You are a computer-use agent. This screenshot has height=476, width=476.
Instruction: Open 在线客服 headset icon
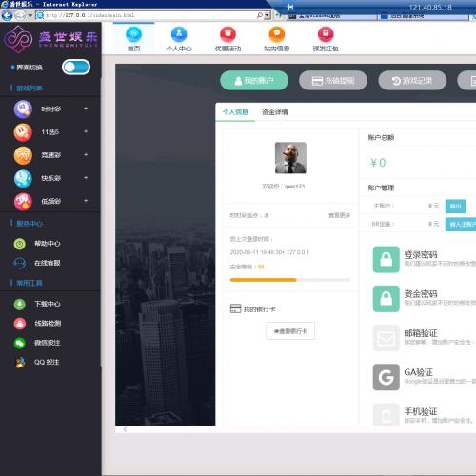20,263
